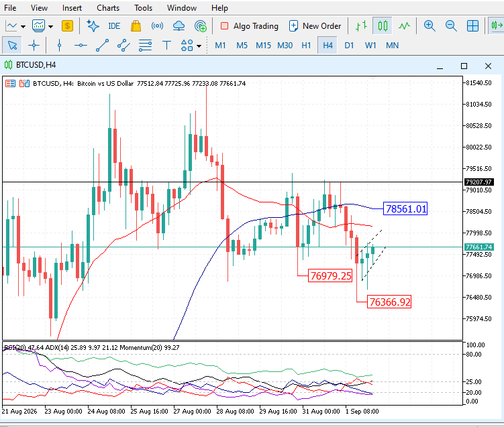Viewport: 504px width, 427px height.
Task: Switch to H1 timeframe
Action: coord(306,46)
